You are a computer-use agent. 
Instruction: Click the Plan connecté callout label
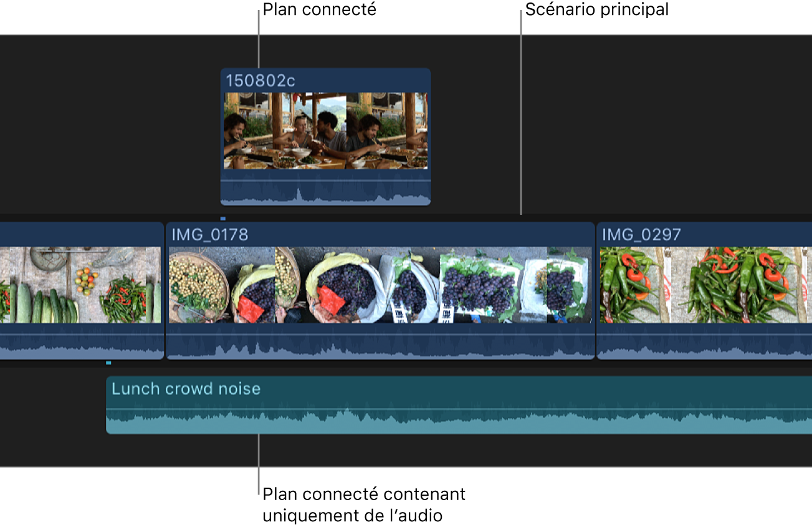point(319,9)
